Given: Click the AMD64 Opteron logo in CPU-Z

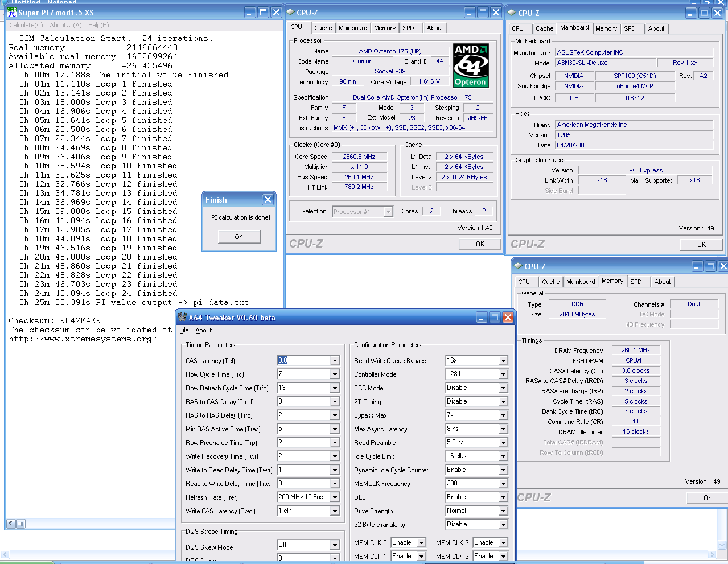Looking at the screenshot, I should (x=471, y=65).
